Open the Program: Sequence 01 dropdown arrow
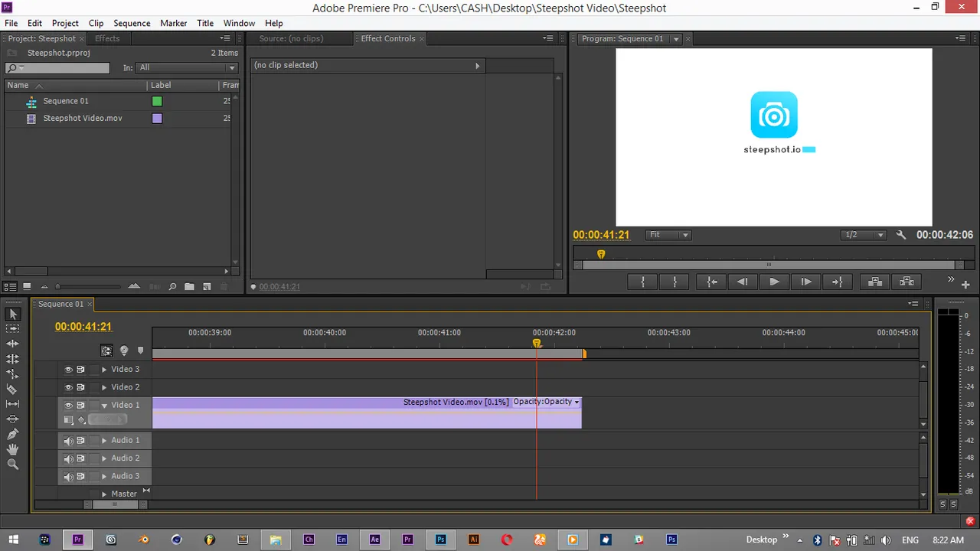Viewport: 980px width, 551px height. [676, 39]
